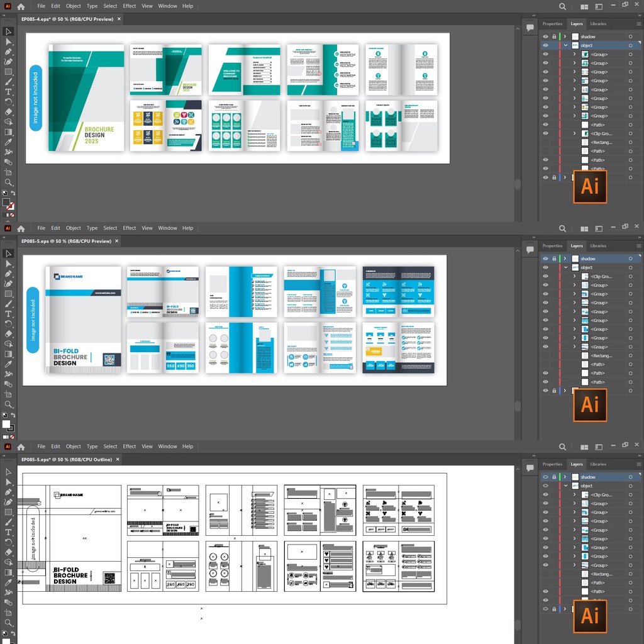Pick the Type tool in the top window's toolbar

[x=9, y=92]
